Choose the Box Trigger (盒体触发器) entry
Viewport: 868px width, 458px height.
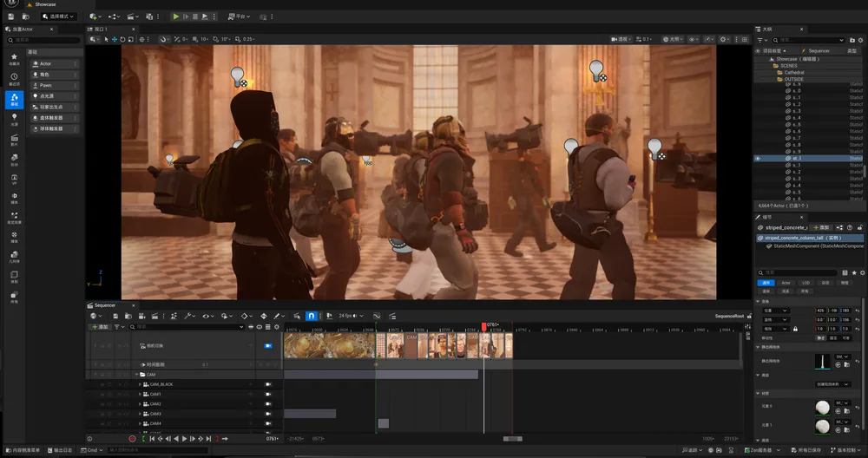coord(54,118)
